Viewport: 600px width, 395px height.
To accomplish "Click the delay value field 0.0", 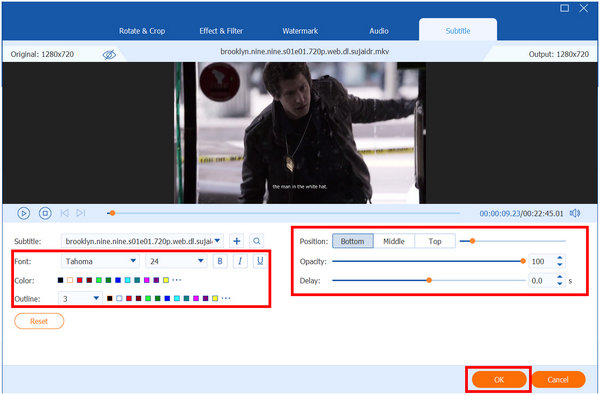I will [542, 281].
